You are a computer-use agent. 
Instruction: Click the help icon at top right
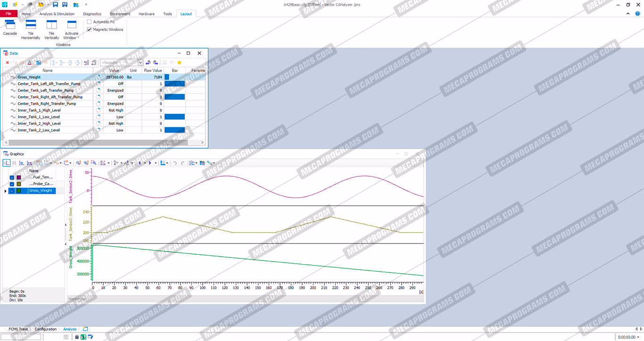pos(637,14)
